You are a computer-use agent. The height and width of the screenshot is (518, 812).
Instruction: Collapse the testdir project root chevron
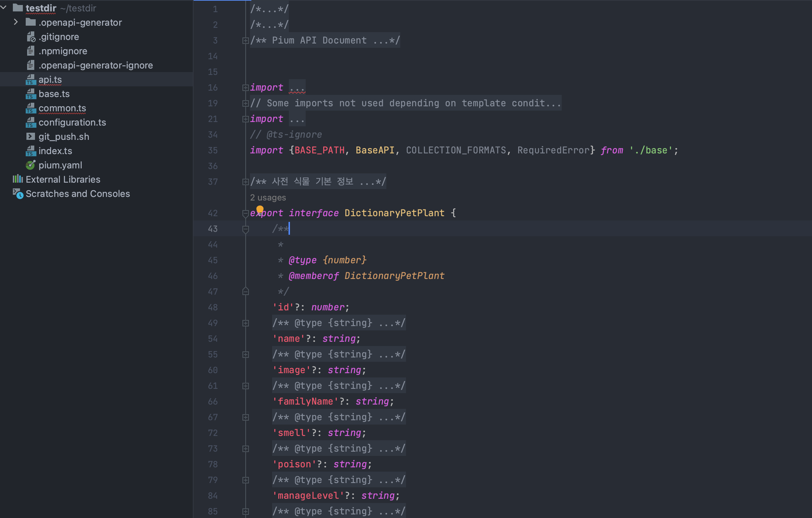click(4, 7)
